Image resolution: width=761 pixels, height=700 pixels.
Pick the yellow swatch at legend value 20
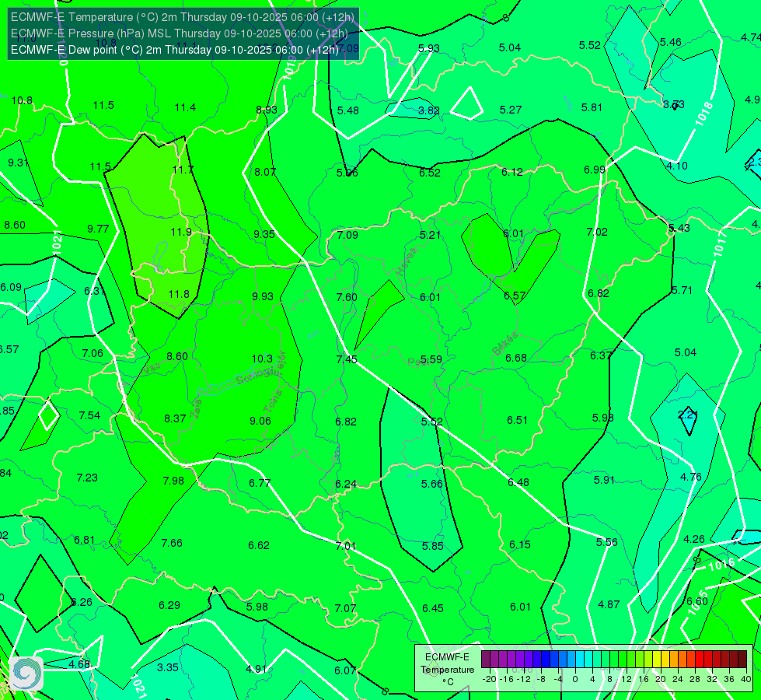point(657,660)
